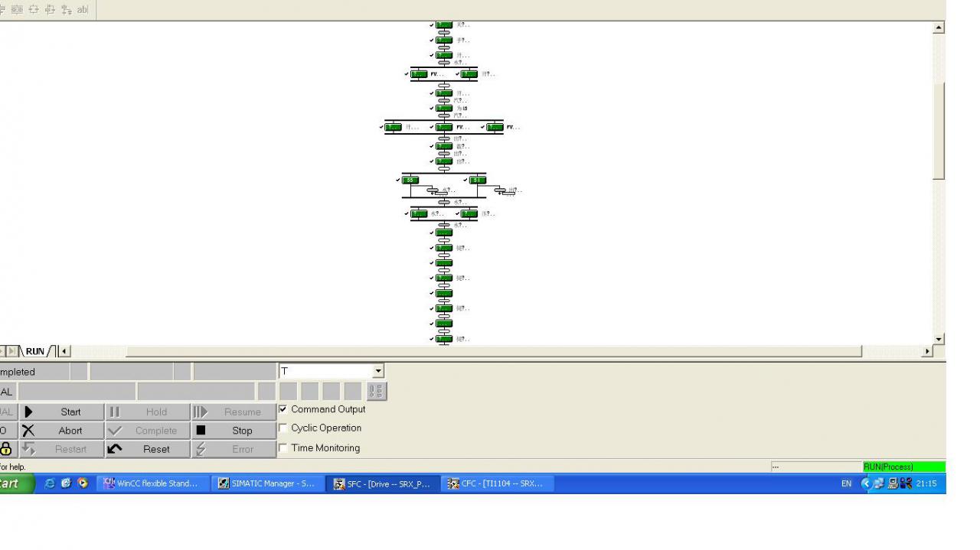This screenshot has height=550, width=980.
Task: Click the Start button
Action: 62,412
